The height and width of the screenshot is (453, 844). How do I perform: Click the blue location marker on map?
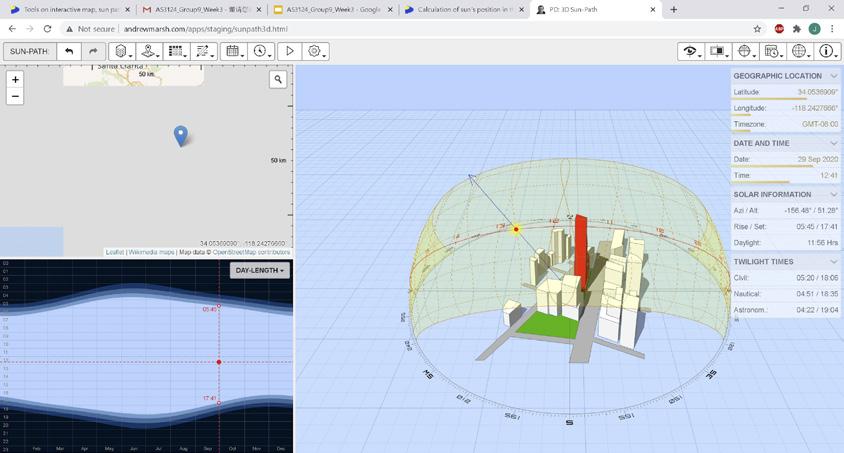pos(180,135)
